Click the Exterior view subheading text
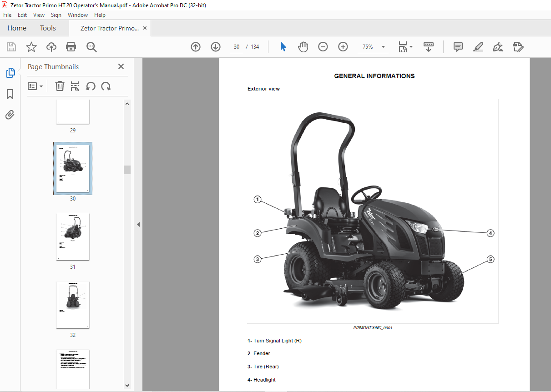 pos(263,89)
